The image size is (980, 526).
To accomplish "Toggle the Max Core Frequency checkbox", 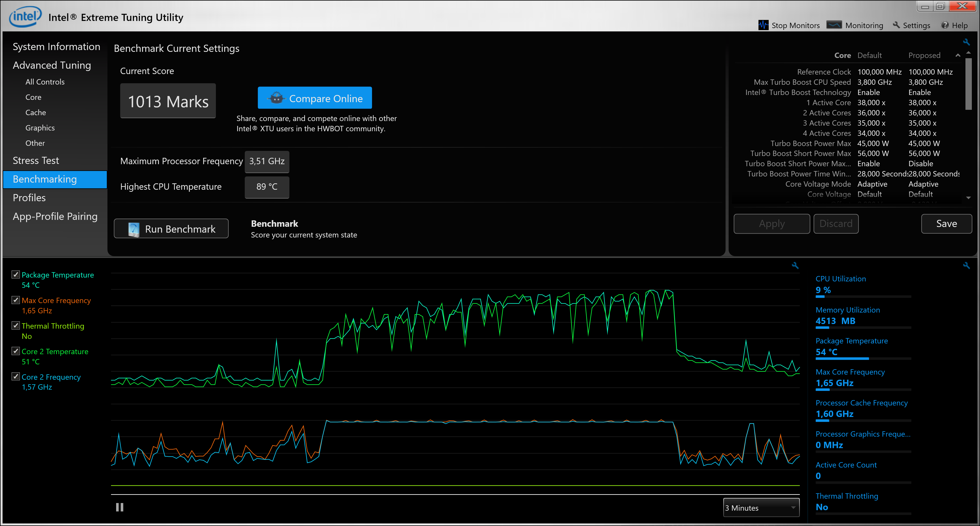I will pos(16,300).
